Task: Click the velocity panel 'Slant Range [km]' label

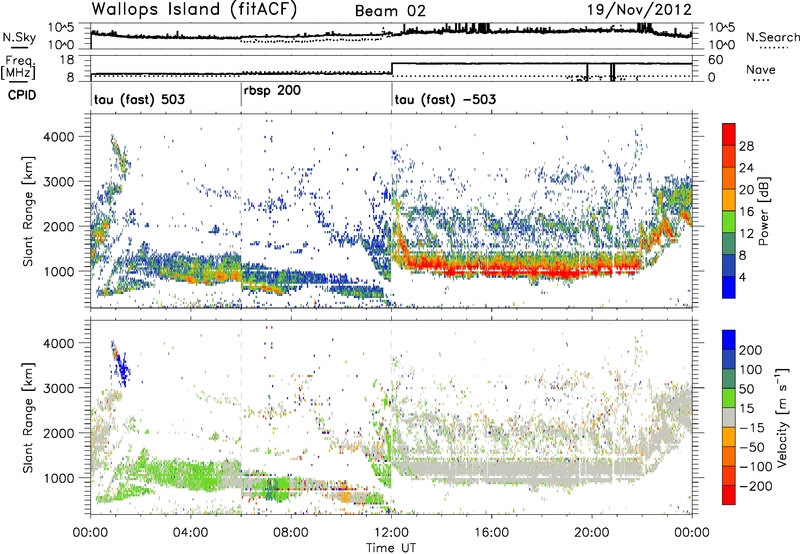Action: [28, 417]
